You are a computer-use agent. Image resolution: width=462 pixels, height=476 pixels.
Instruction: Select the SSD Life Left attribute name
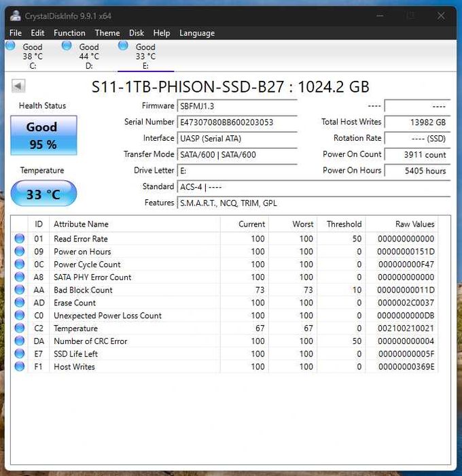tap(76, 354)
